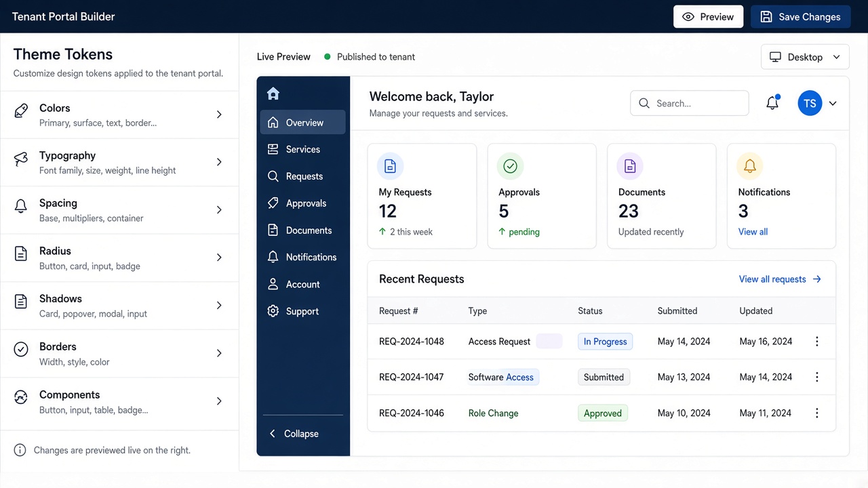Click the Notifications card bell icon
Image resolution: width=868 pixels, height=488 pixels.
[x=750, y=166]
